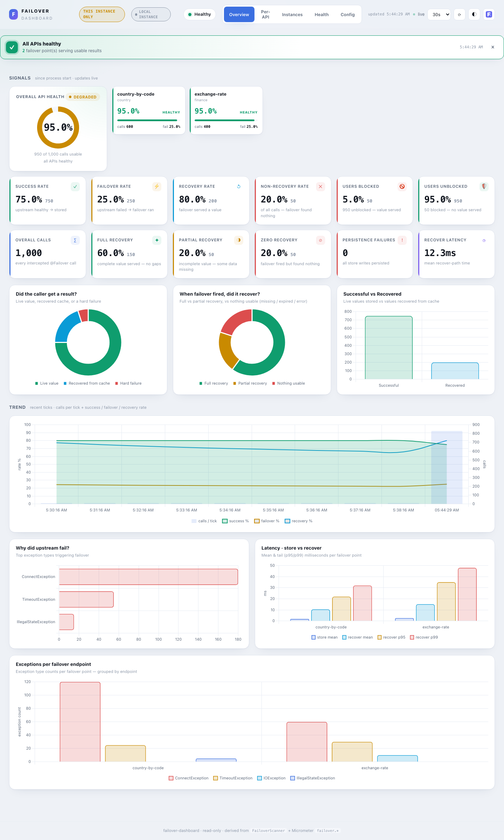Click Full Recovery sparkle icon
The height and width of the screenshot is (840, 504).
tap(157, 240)
